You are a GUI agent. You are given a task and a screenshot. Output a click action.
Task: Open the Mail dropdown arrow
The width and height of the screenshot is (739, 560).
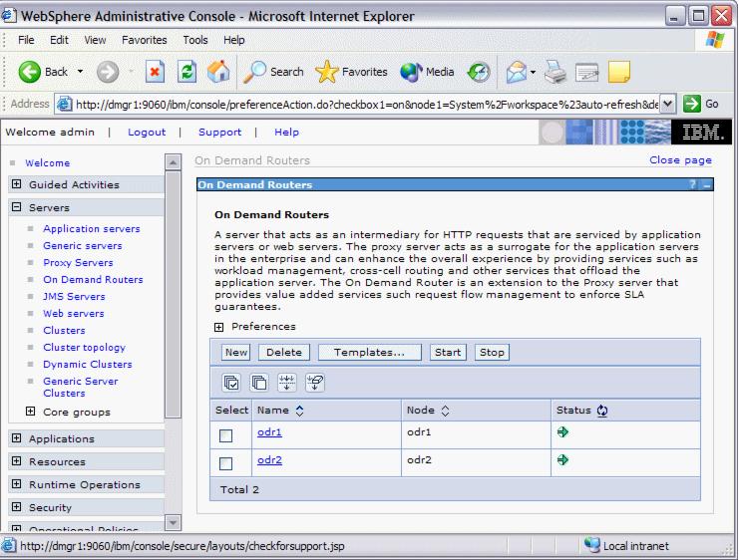(533, 72)
